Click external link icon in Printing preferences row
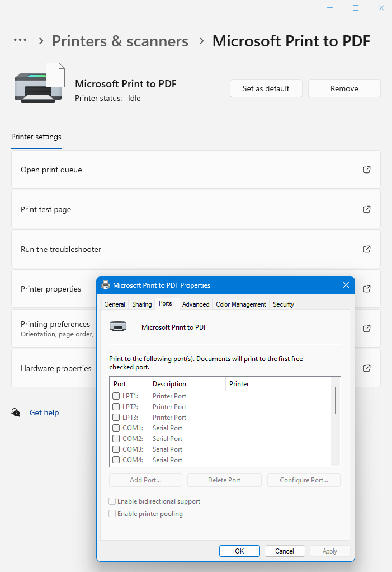The height and width of the screenshot is (572, 392). point(366,329)
